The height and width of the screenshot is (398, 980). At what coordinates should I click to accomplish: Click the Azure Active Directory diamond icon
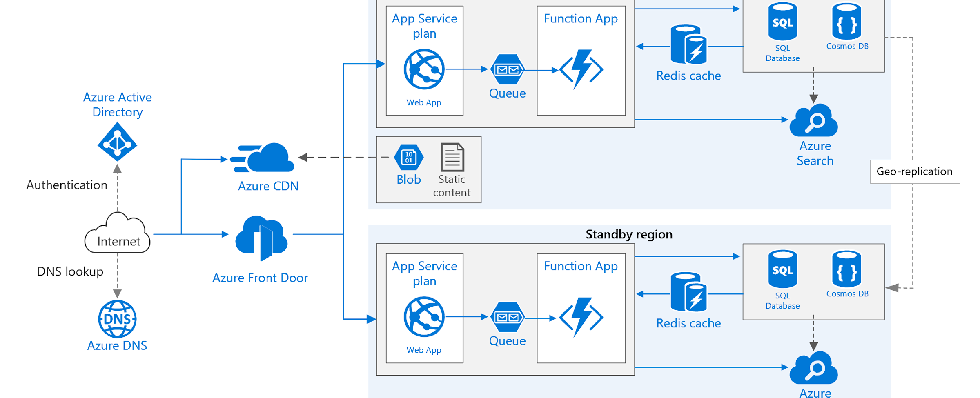[117, 142]
